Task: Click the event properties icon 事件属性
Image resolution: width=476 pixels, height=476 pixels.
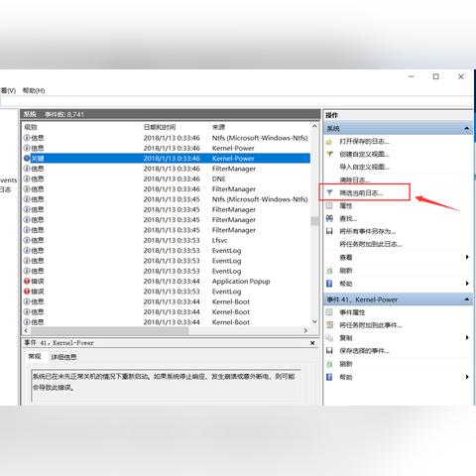Action: (329, 312)
